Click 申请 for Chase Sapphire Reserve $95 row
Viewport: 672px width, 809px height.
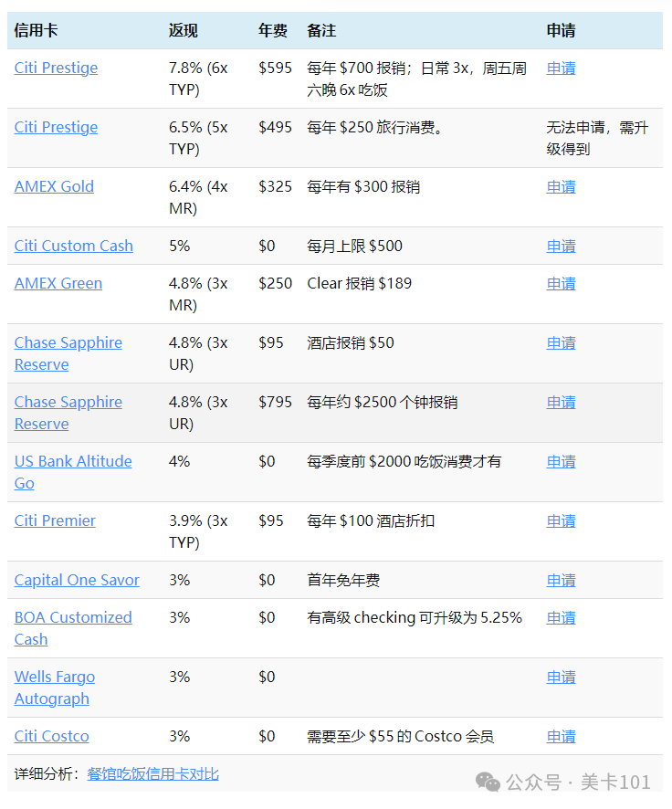[x=562, y=343]
